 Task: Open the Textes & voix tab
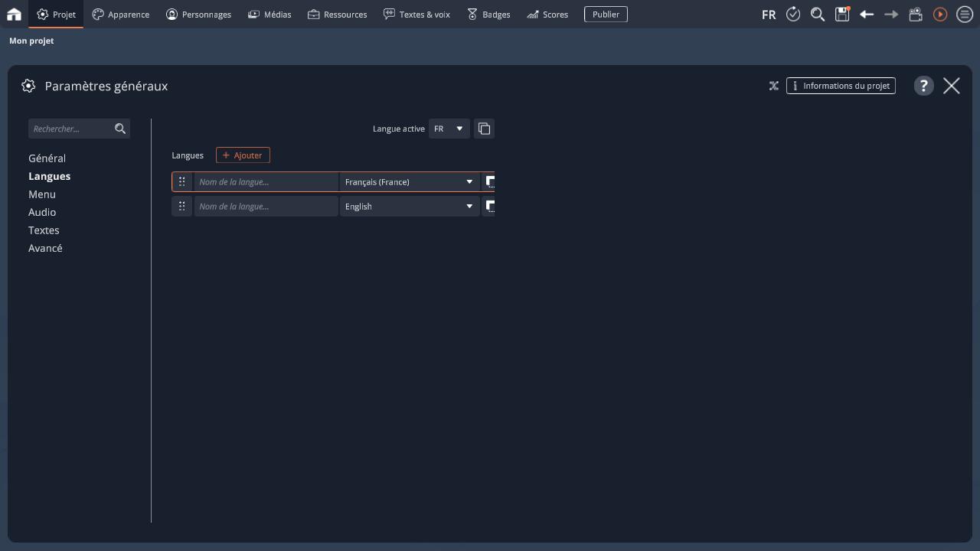416,14
